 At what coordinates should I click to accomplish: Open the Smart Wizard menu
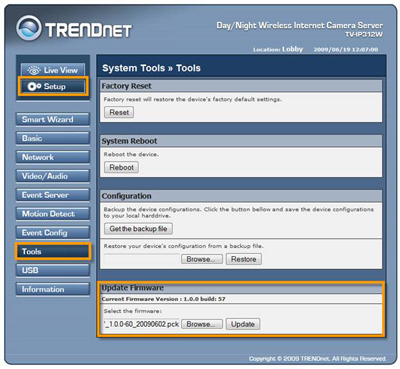coord(53,119)
